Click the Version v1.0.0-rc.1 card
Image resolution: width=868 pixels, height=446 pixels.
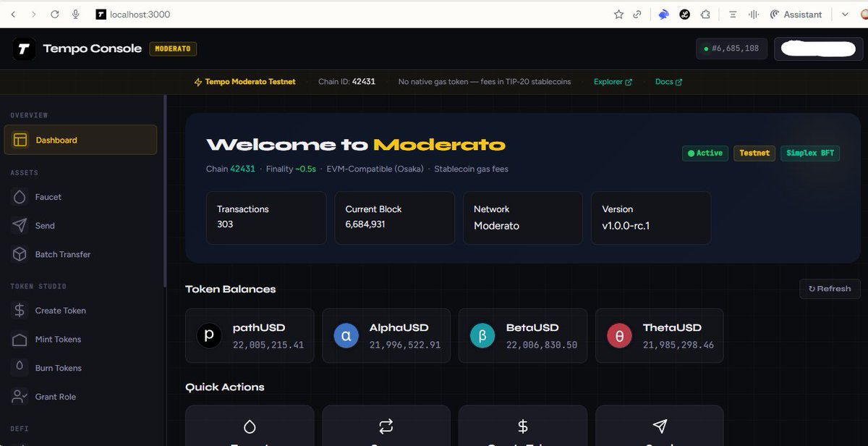coord(651,218)
